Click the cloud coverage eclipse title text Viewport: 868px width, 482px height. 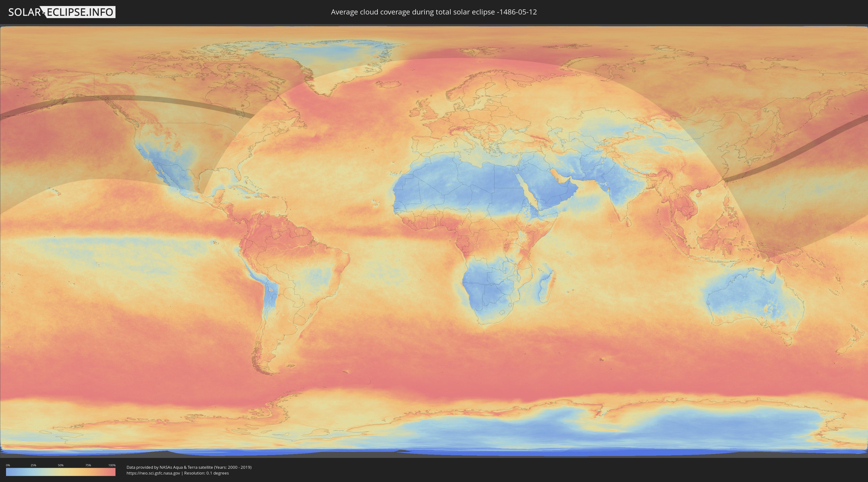pos(434,12)
